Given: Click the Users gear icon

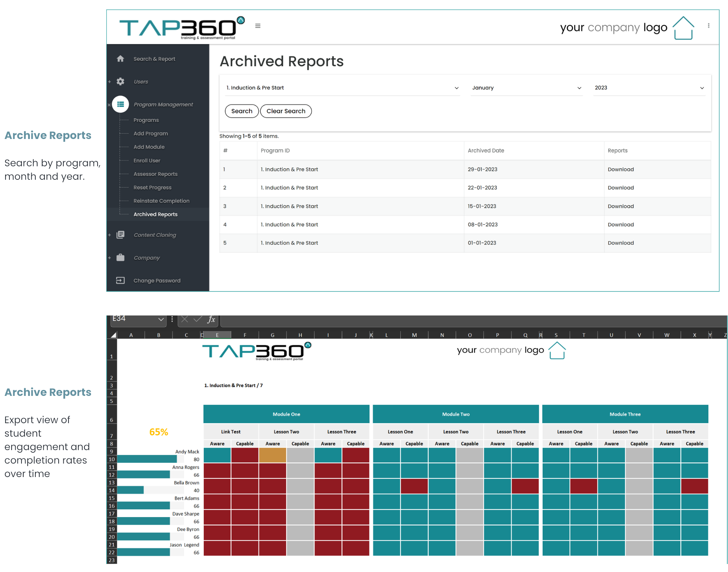Looking at the screenshot, I should tap(120, 82).
